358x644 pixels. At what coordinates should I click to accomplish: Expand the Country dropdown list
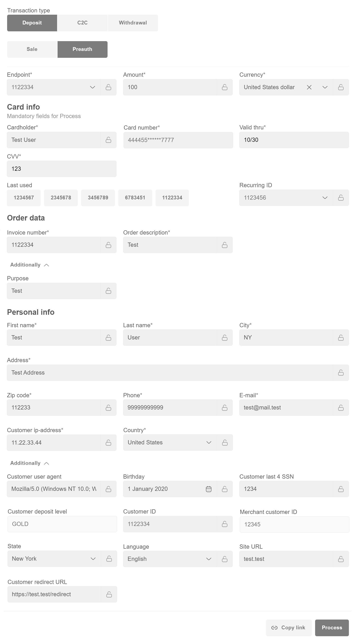click(x=209, y=443)
